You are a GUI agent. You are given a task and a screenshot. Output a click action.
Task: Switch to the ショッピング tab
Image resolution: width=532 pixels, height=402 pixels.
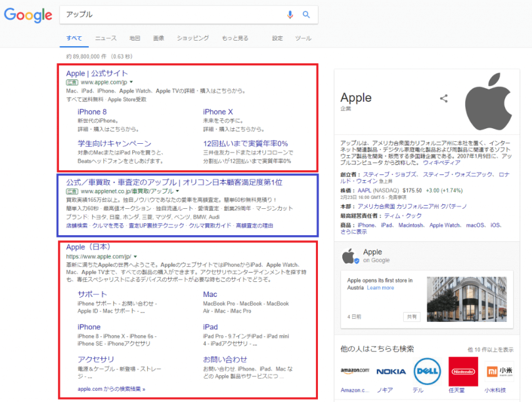pyautogui.click(x=193, y=38)
